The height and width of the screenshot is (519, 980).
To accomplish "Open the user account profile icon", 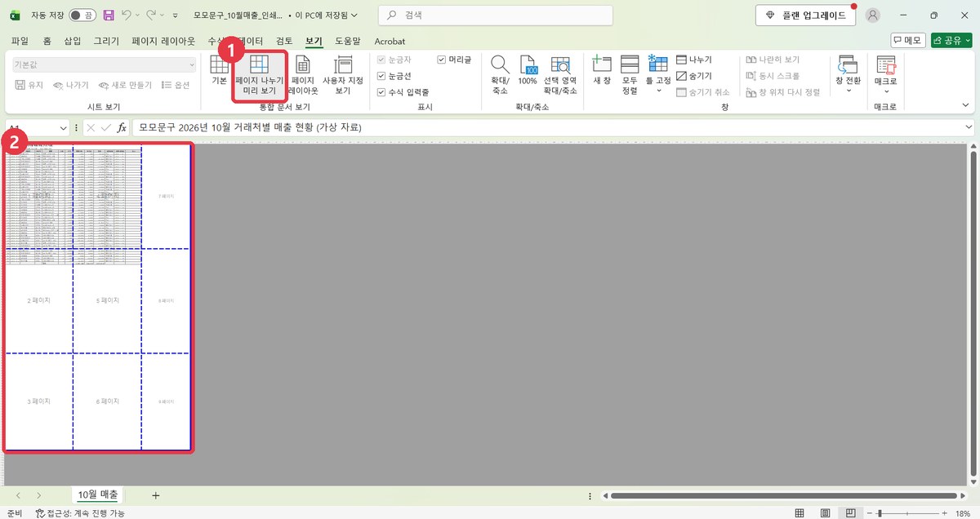I will pyautogui.click(x=873, y=16).
